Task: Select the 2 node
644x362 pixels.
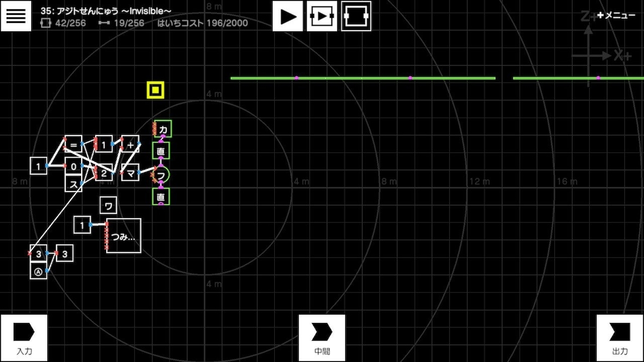Action: pyautogui.click(x=104, y=172)
